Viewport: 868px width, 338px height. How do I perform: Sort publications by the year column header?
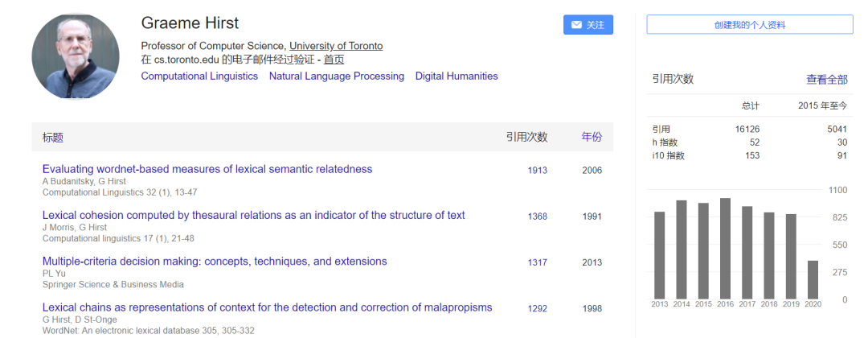[592, 137]
